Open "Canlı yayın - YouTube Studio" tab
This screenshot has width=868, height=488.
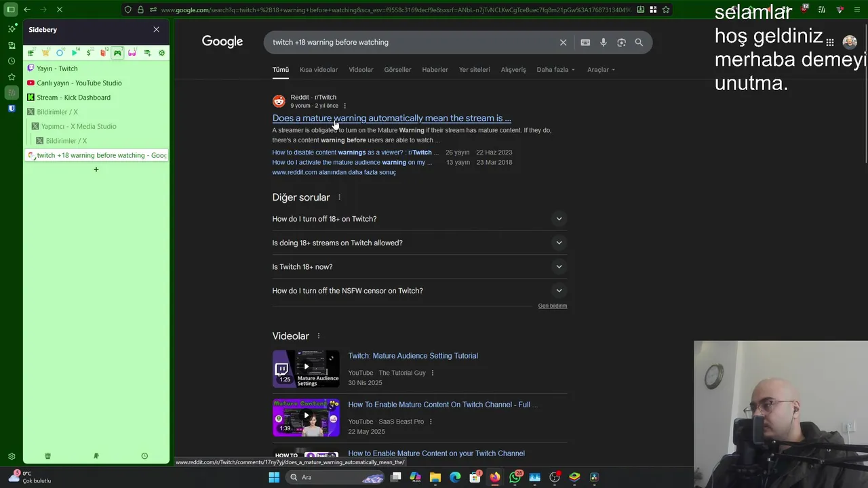[x=96, y=83]
